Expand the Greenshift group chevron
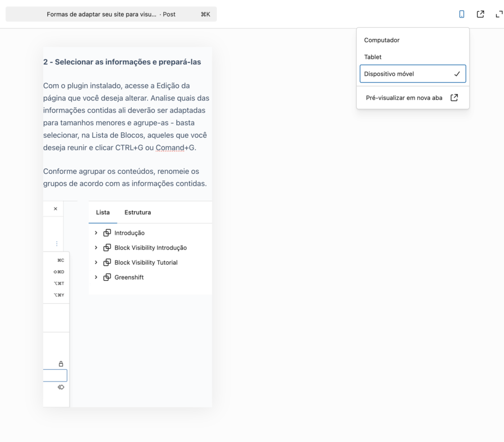The height and width of the screenshot is (442, 504). click(x=96, y=277)
